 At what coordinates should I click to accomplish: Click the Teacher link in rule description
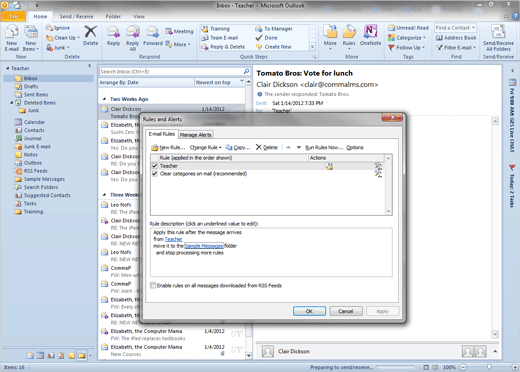tap(173, 239)
